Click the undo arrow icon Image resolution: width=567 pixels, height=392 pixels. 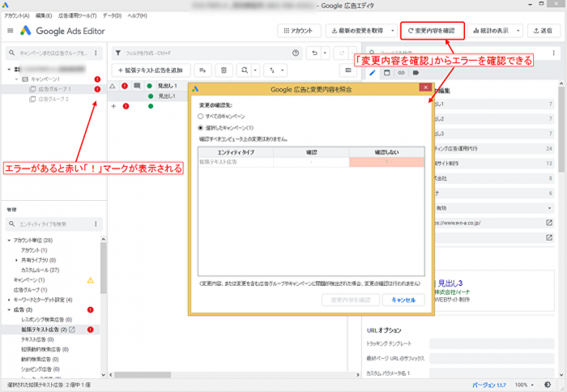pos(314,53)
